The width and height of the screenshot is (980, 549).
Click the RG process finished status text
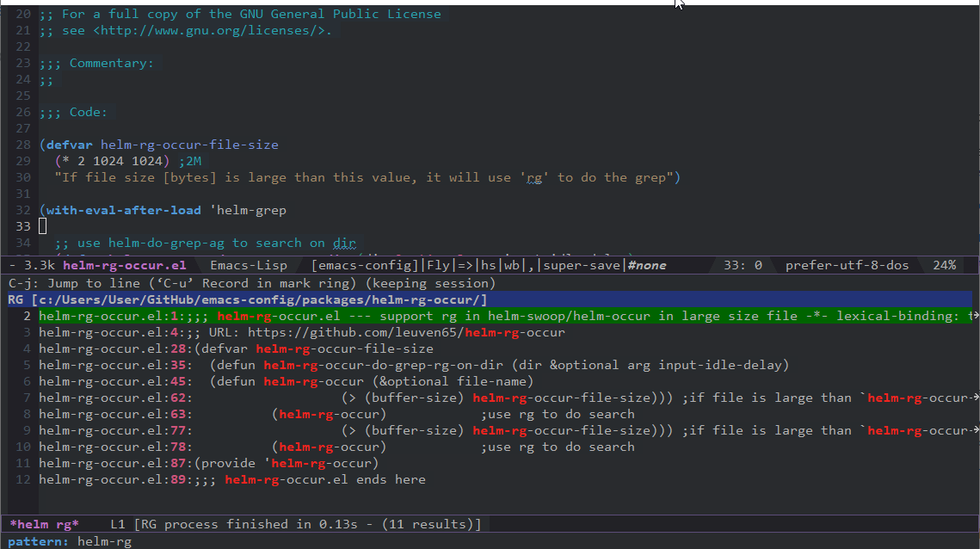coord(307,524)
